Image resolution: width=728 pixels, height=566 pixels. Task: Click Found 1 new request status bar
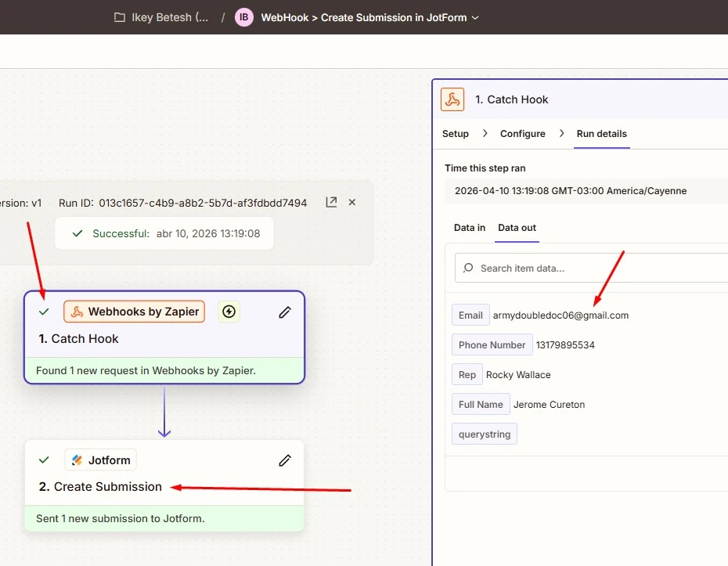coord(164,370)
